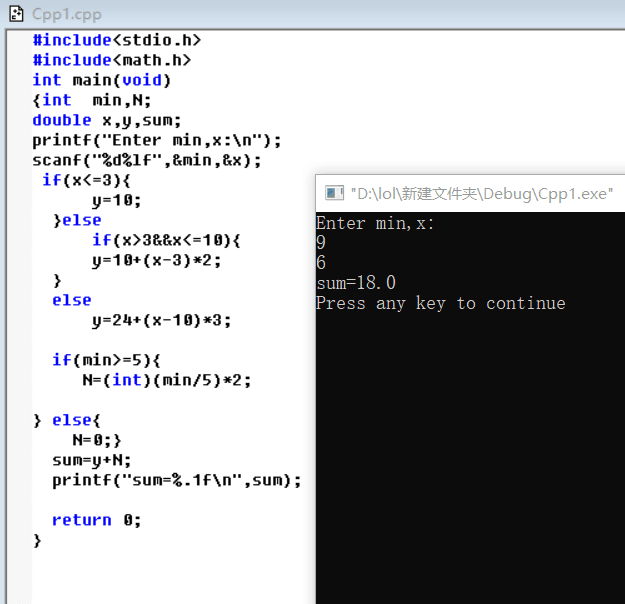Click the standalone else keyword line
The width and height of the screenshot is (625, 604).
click(72, 300)
